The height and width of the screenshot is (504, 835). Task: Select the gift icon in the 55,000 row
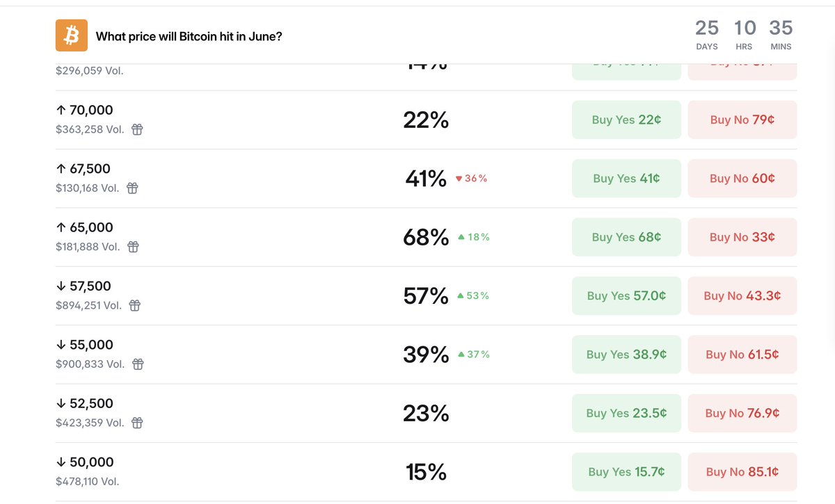(138, 364)
